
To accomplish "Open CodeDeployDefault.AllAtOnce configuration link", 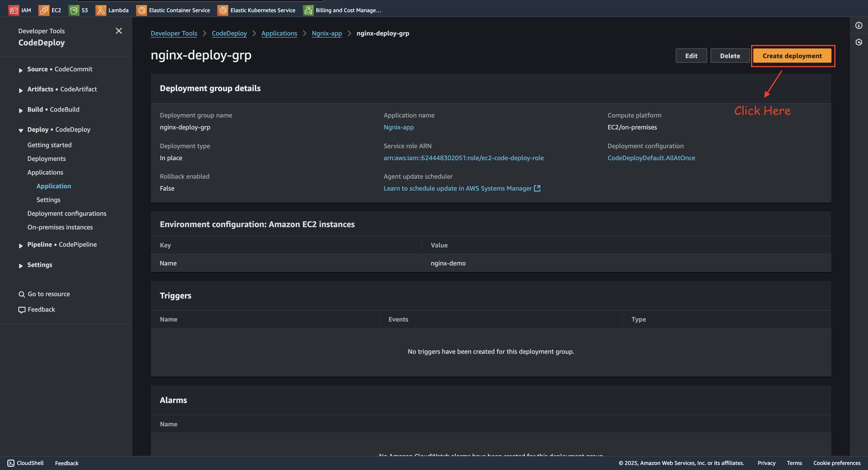I will (x=651, y=158).
